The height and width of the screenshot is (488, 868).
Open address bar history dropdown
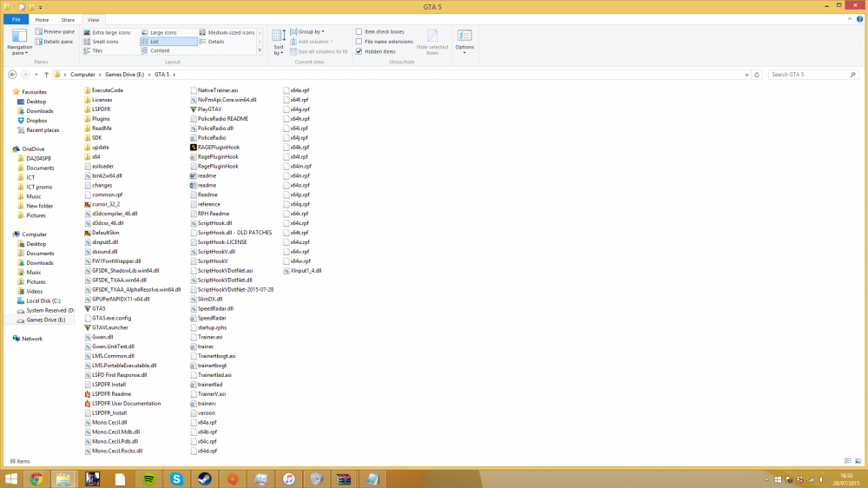pyautogui.click(x=746, y=74)
